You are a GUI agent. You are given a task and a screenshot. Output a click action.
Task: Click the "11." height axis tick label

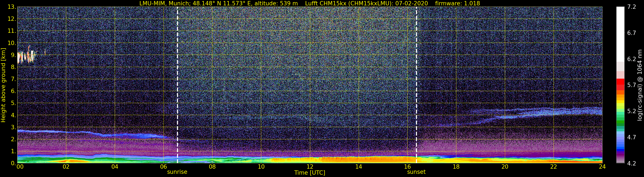pos(12,31)
